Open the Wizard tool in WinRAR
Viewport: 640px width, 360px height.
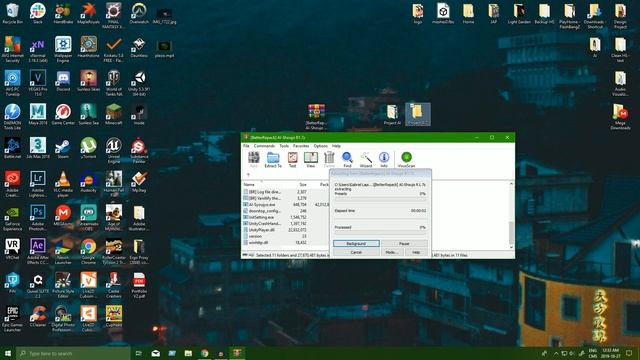(x=366, y=160)
